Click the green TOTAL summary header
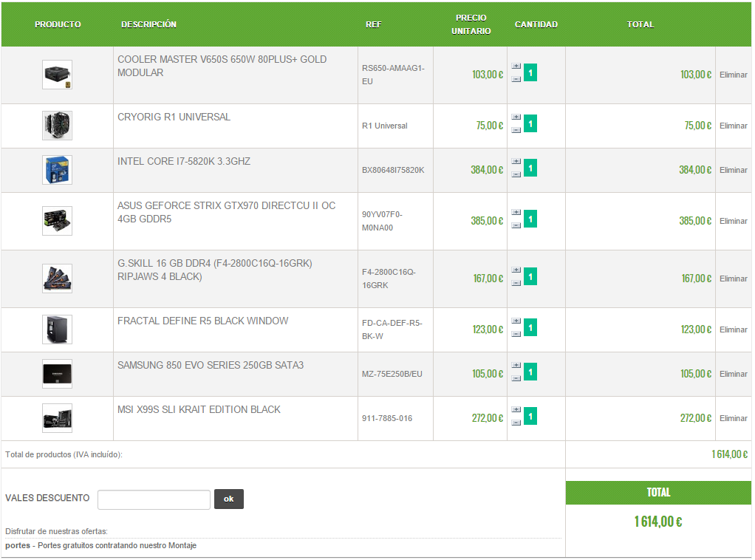 [x=658, y=493]
